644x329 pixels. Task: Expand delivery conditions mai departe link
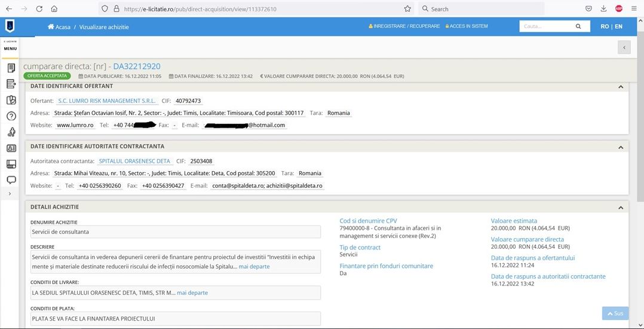(x=192, y=293)
